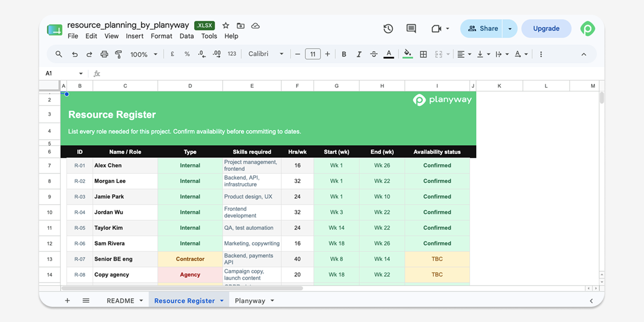This screenshot has width=644, height=322.
Task: Start a video meeting via camera icon
Action: 437,29
